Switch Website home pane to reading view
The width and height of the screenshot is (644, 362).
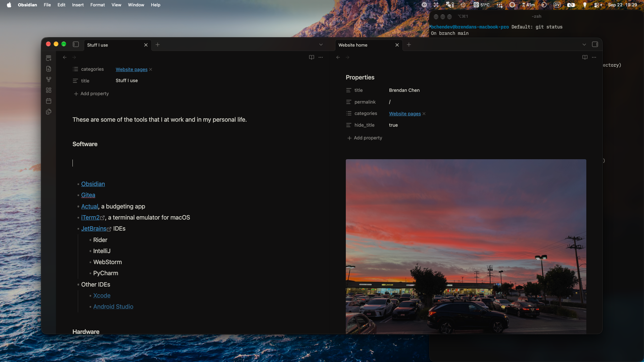(x=585, y=57)
